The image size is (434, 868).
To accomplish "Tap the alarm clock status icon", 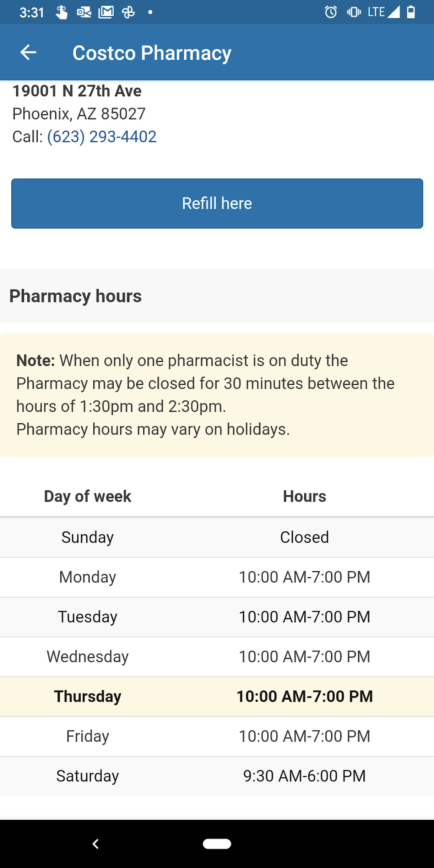I will click(x=331, y=12).
